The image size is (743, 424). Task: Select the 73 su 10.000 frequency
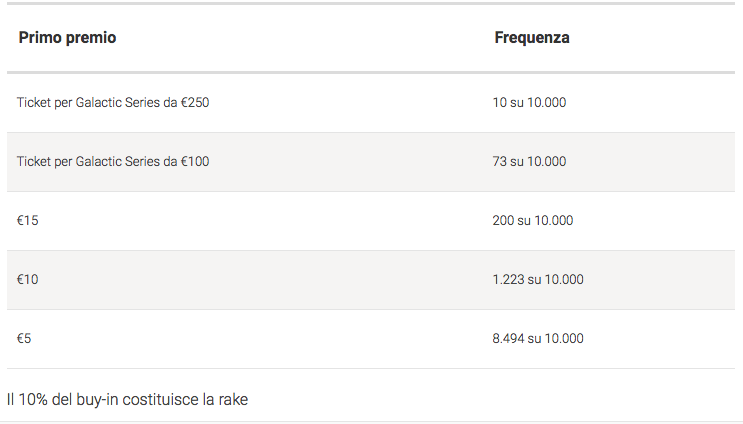[529, 162]
